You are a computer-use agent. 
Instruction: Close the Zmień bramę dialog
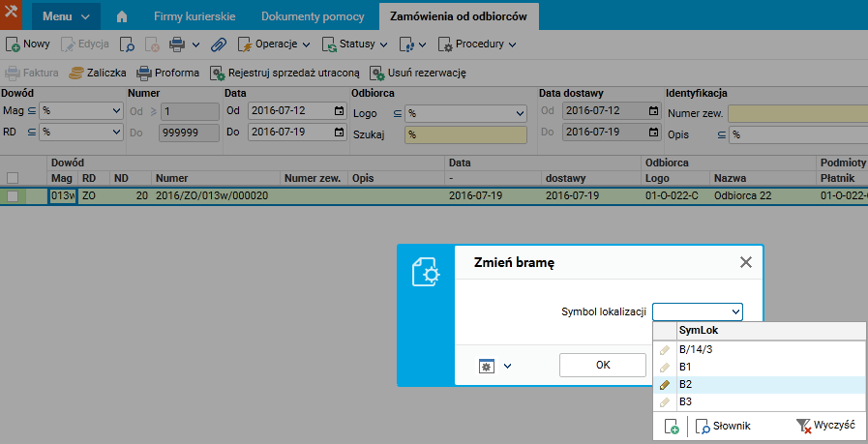click(x=746, y=262)
